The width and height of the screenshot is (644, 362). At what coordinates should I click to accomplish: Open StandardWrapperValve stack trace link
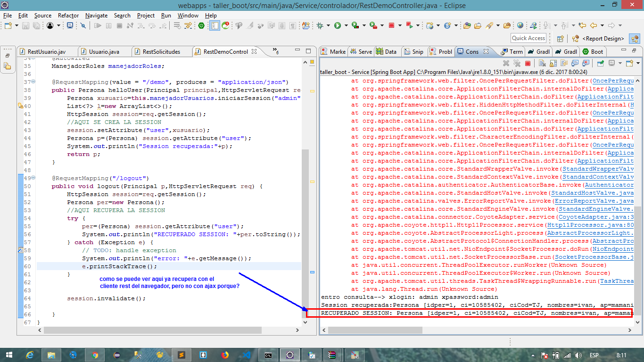pyautogui.click(x=598, y=169)
